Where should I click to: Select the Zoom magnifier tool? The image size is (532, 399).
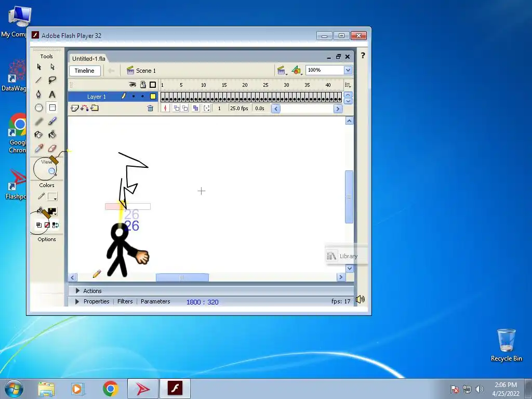click(52, 171)
